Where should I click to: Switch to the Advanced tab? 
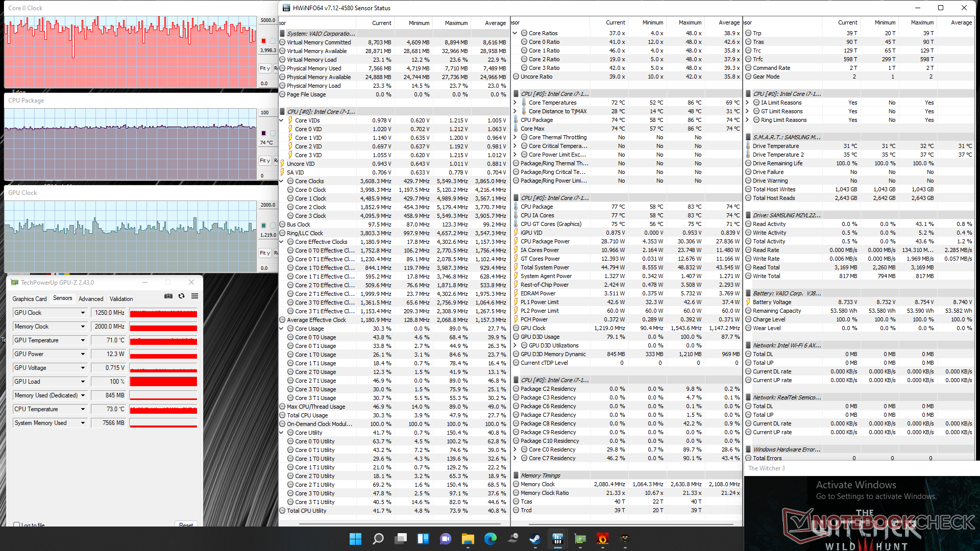91,299
